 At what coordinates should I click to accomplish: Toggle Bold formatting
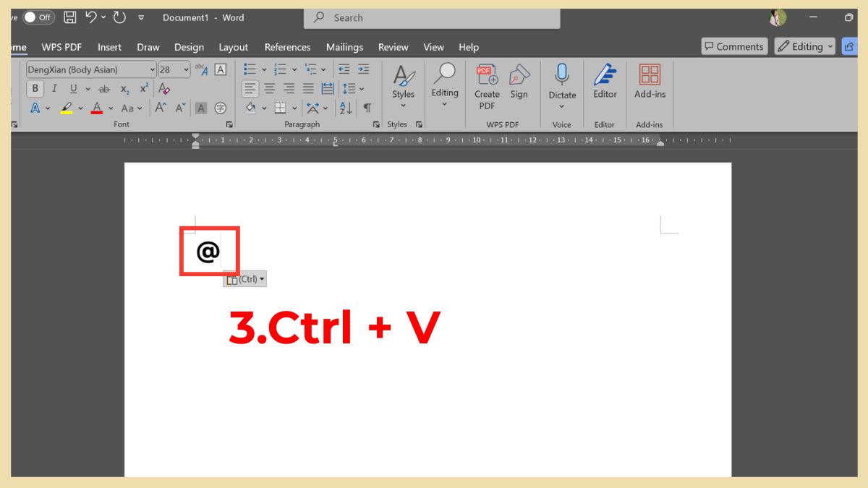point(35,88)
